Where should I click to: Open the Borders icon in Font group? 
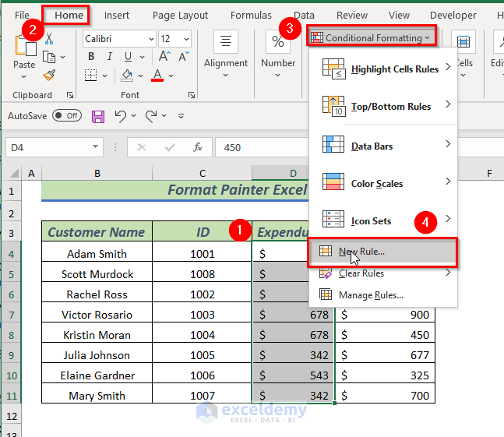pos(92,76)
